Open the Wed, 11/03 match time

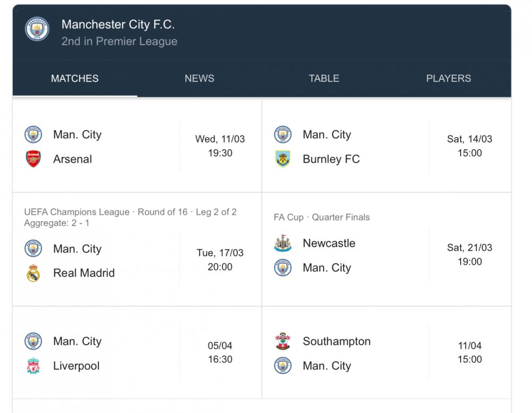(x=220, y=146)
